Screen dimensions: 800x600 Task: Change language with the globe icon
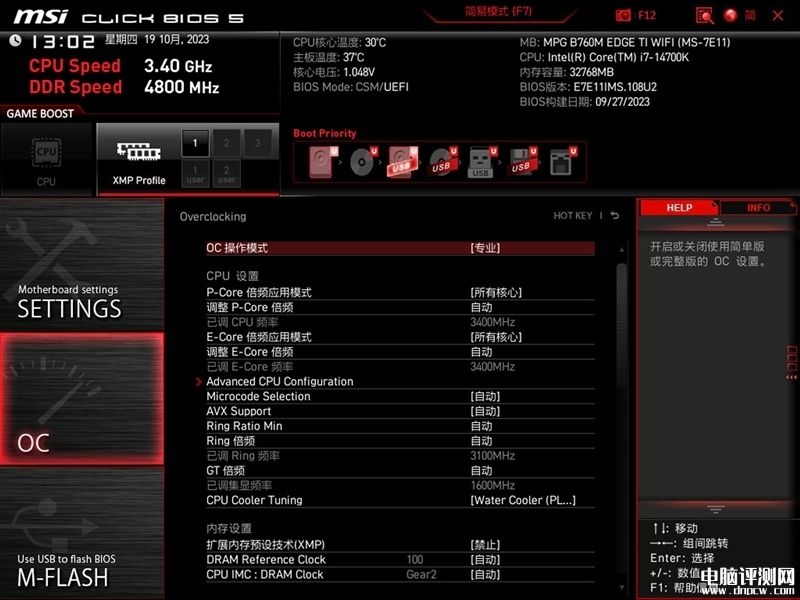(x=730, y=15)
